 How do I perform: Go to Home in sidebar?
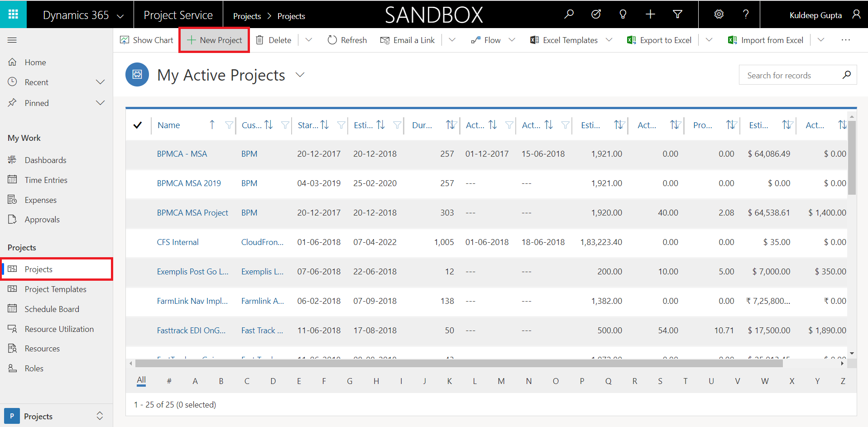35,62
